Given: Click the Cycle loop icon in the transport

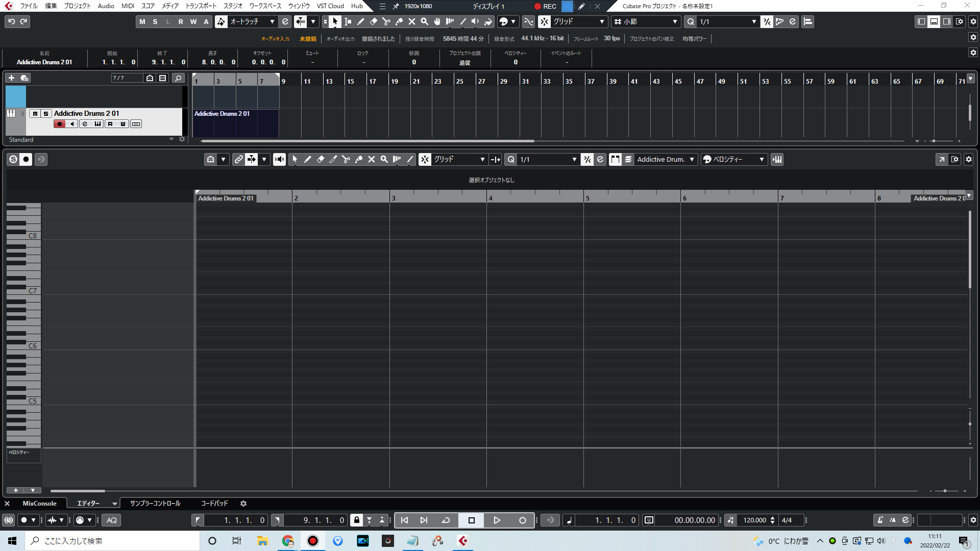Looking at the screenshot, I should point(445,520).
